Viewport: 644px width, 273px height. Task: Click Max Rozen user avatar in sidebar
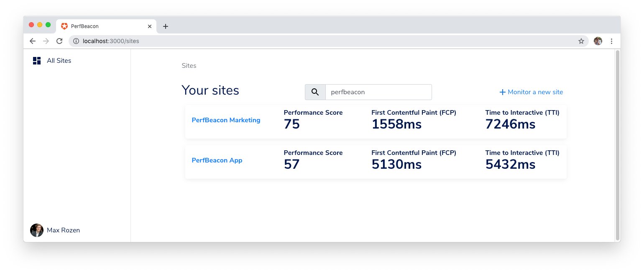click(x=37, y=230)
